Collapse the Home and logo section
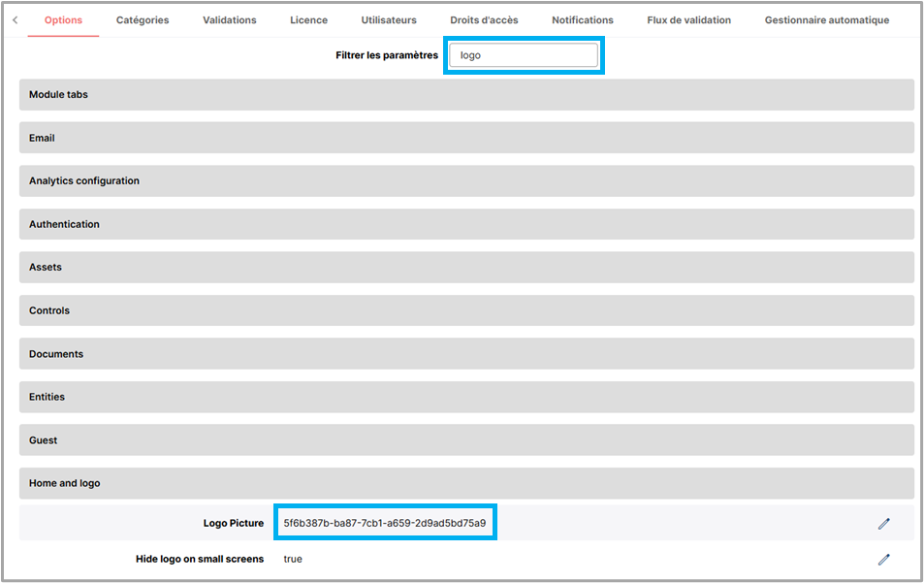This screenshot has height=583, width=924. click(466, 483)
